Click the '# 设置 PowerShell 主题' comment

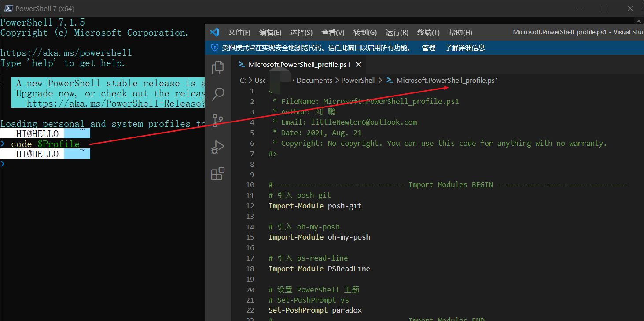314,290
